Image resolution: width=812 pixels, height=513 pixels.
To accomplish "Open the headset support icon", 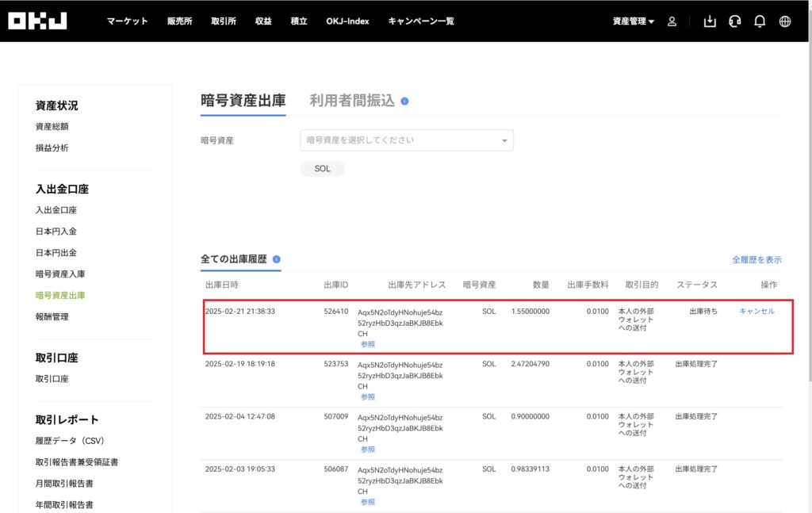I will [x=734, y=21].
